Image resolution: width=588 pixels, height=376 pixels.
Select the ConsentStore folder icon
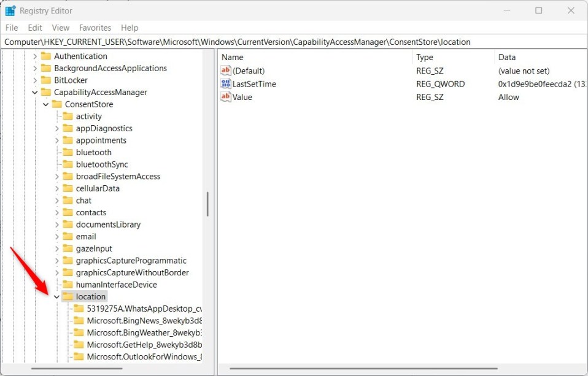coord(56,104)
